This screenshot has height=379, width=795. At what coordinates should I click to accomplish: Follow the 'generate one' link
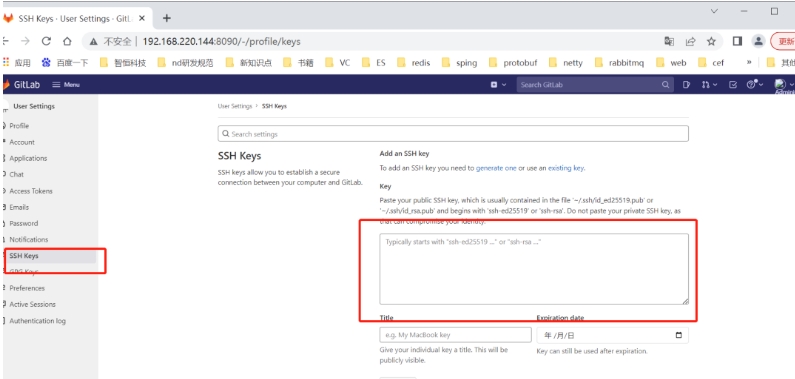(x=496, y=168)
